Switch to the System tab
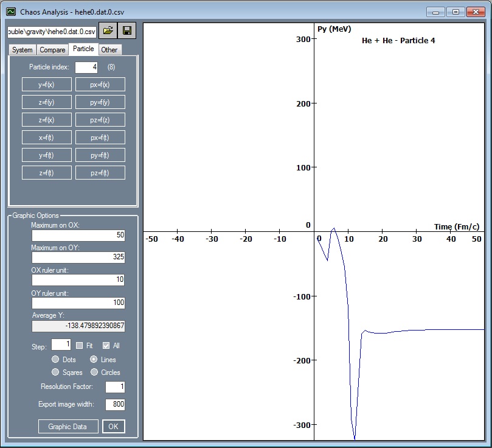The image size is (492, 448). (x=22, y=49)
